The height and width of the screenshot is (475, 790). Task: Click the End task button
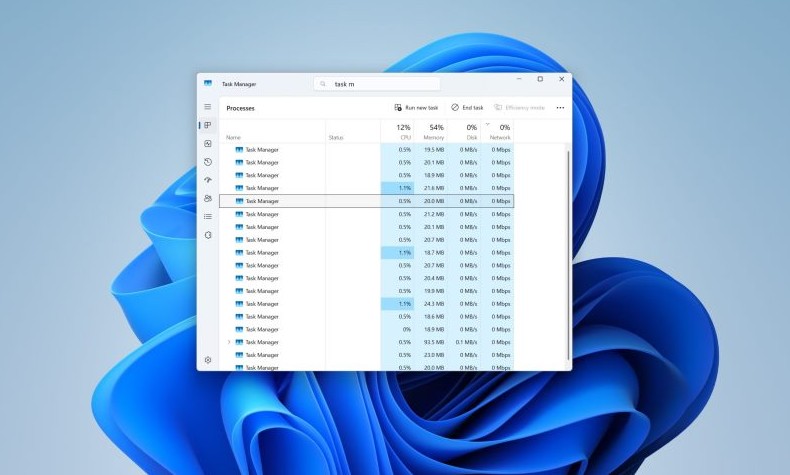467,107
